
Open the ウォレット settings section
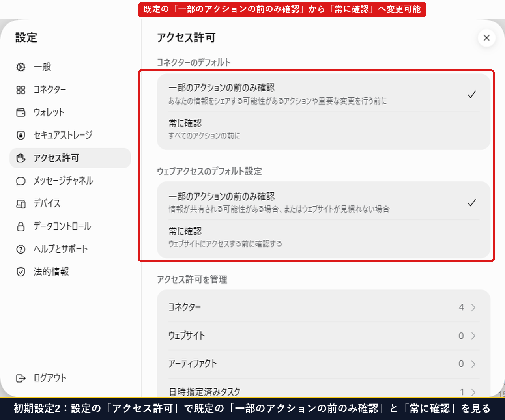[x=70, y=112]
